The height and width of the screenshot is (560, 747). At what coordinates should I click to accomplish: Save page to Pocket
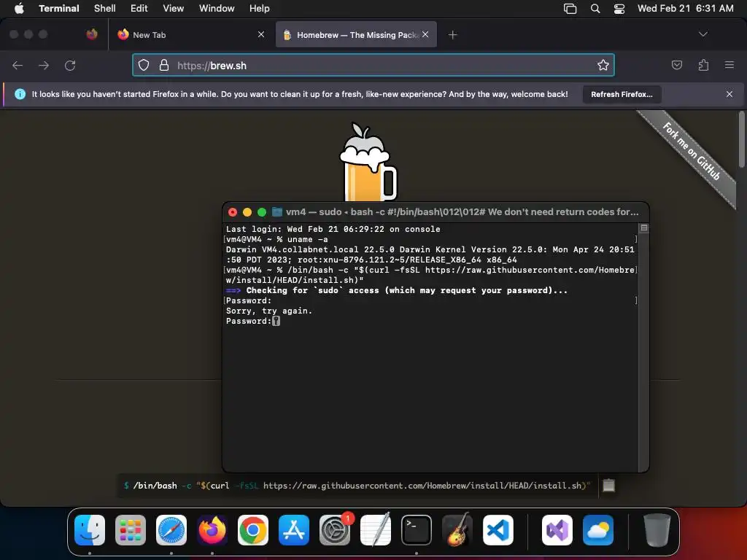[676, 65]
